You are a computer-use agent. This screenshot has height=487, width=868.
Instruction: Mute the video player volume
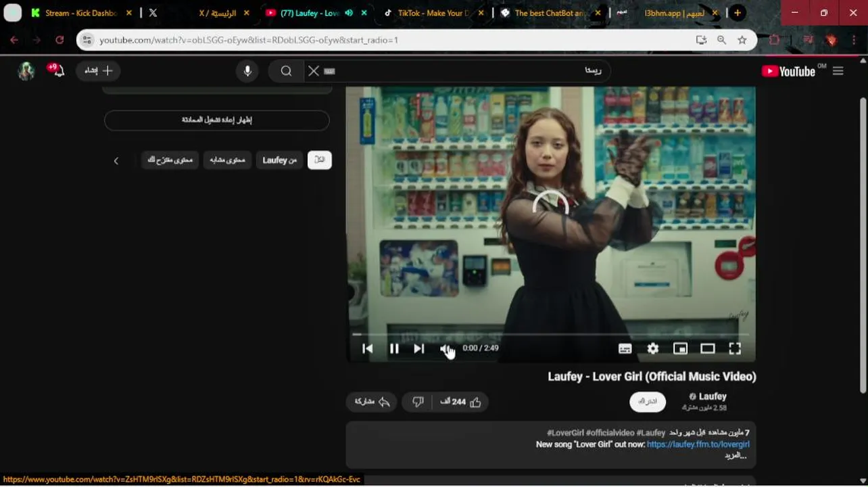coord(445,348)
